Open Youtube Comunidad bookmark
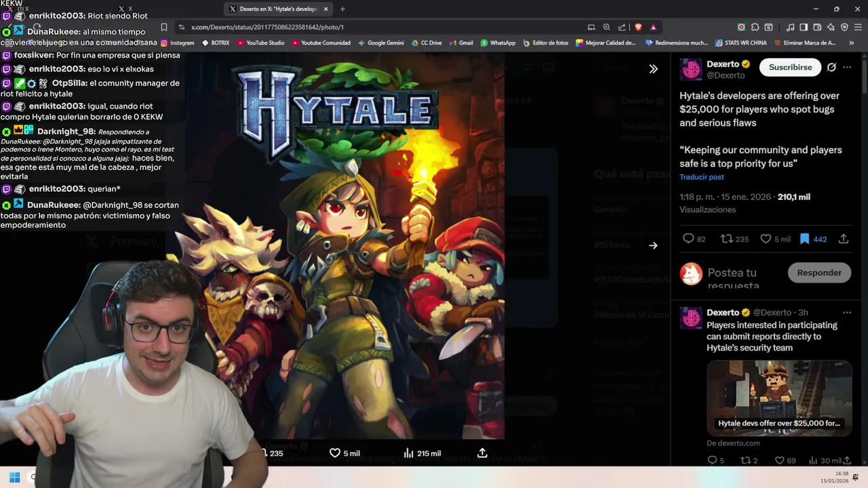Viewport: 868px width, 488px height. coord(321,43)
